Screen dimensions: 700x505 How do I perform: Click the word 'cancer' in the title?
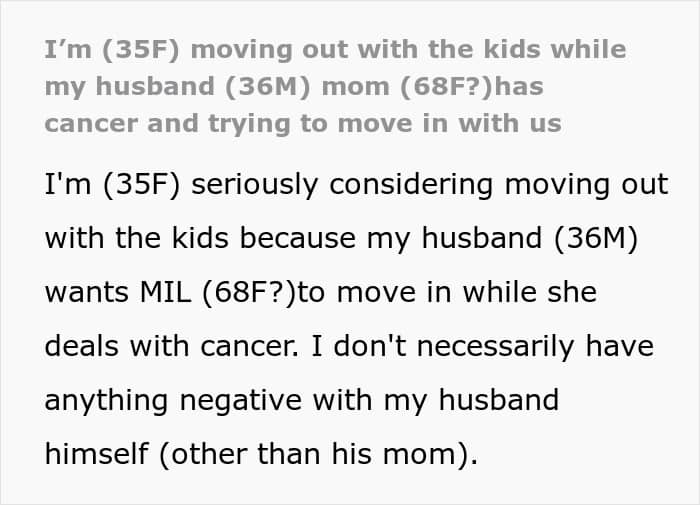(x=90, y=124)
